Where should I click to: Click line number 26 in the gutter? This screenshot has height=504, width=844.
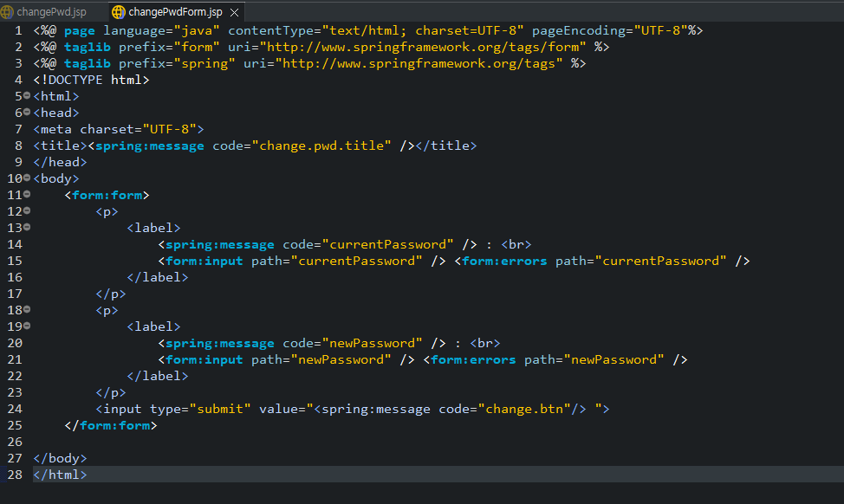tap(15, 442)
